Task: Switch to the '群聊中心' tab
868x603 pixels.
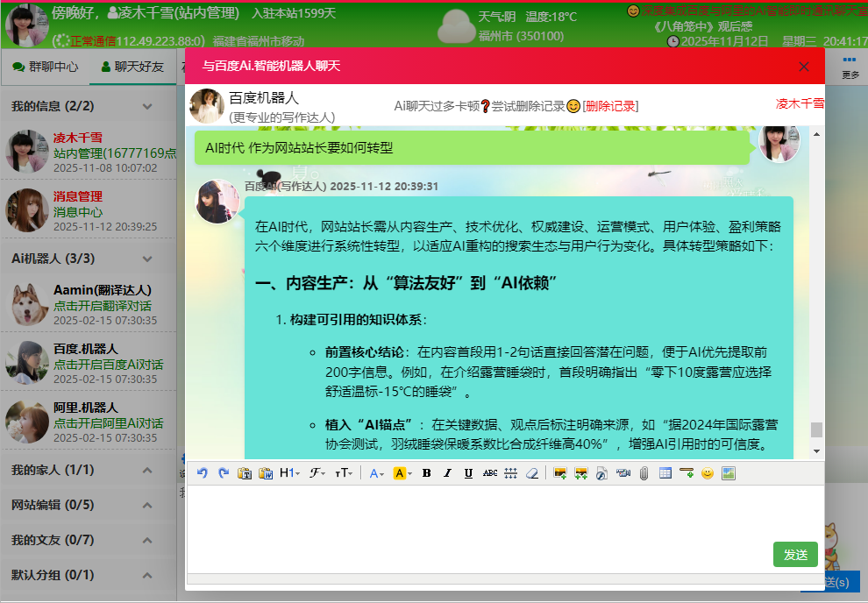Action: point(49,66)
